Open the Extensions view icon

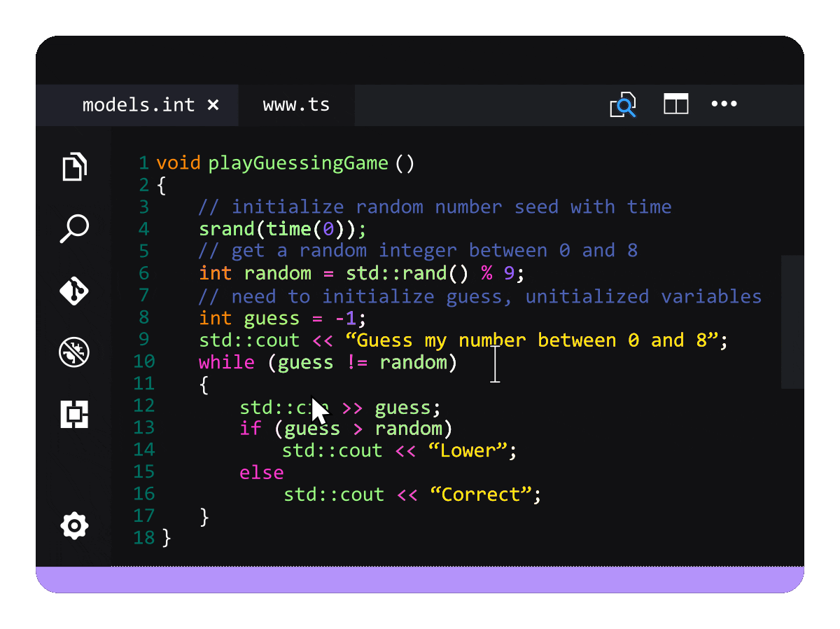[x=74, y=415]
